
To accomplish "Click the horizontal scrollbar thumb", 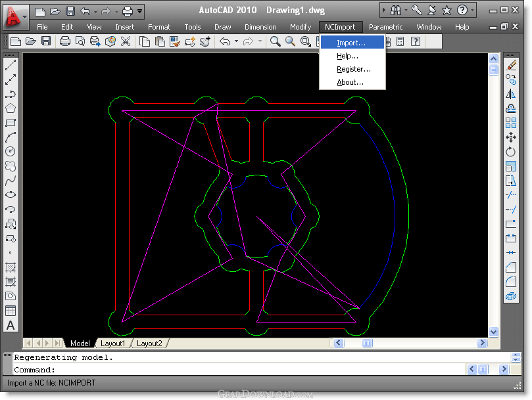I will pos(367,343).
